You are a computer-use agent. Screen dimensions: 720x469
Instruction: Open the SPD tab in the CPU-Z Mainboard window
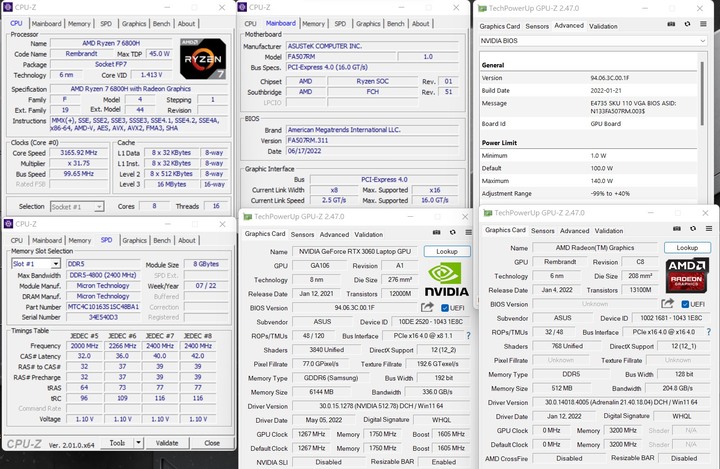(340, 23)
